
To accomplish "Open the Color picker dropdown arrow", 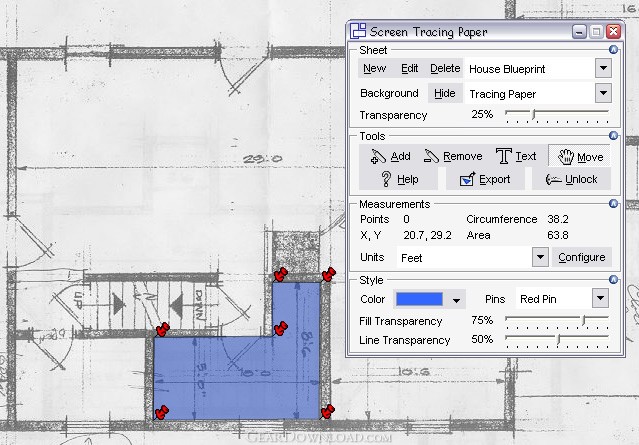I will click(456, 301).
